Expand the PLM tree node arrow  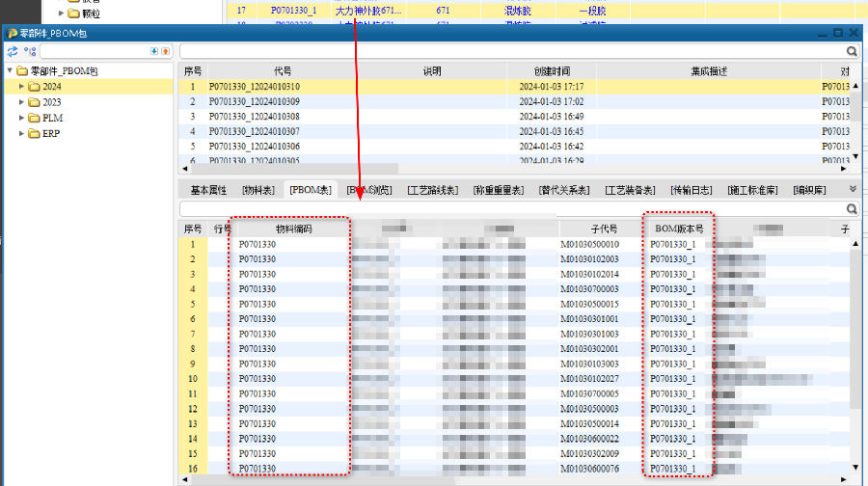tap(21, 118)
